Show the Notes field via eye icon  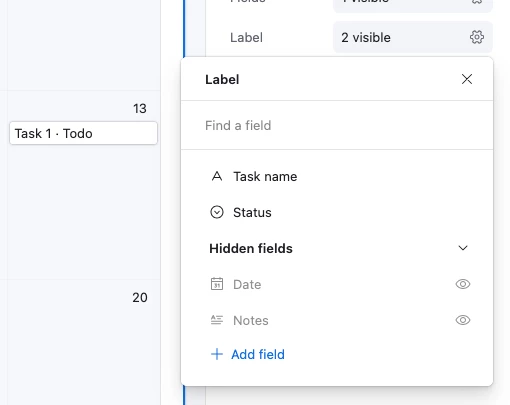(463, 320)
